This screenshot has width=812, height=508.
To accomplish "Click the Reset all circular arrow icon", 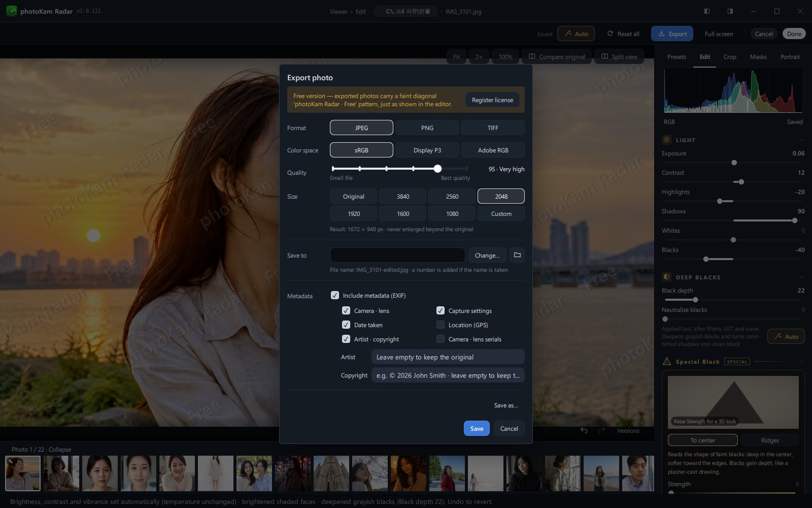I will 610,34.
